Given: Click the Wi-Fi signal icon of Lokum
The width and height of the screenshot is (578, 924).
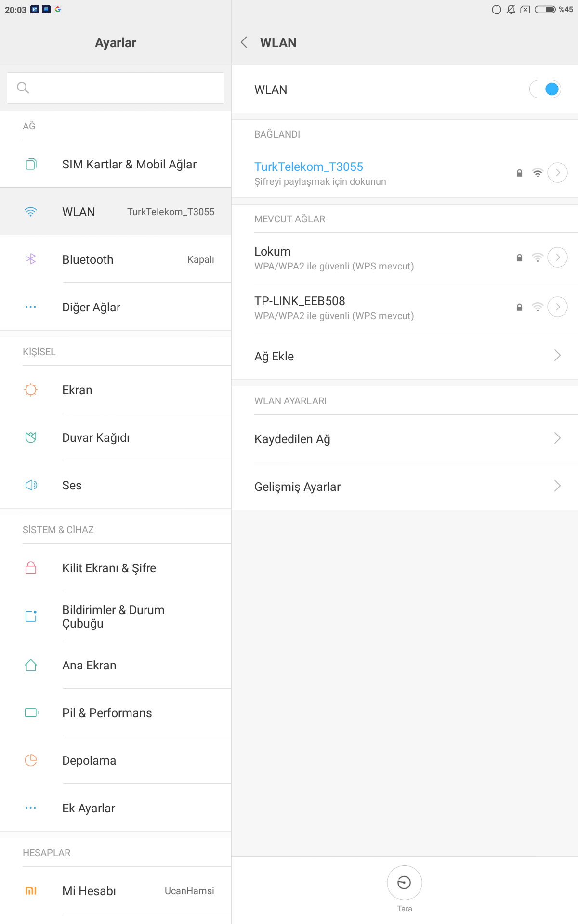Looking at the screenshot, I should (538, 257).
